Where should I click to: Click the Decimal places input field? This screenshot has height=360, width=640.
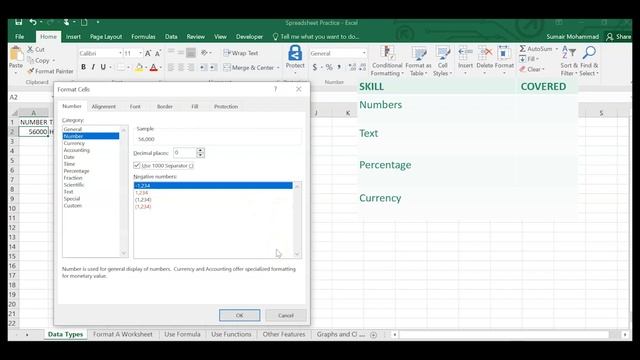(185, 153)
